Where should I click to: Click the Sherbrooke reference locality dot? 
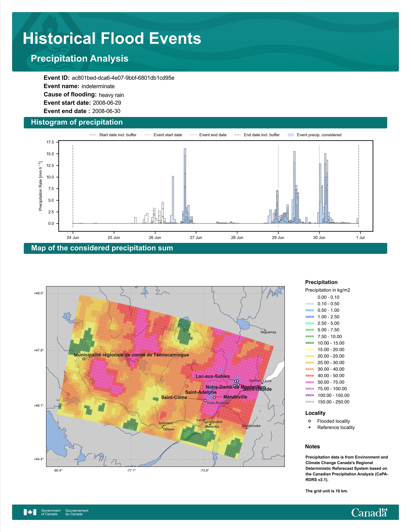click(247, 428)
